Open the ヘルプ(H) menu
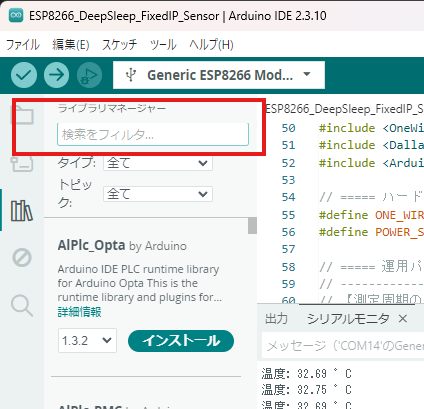 [211, 44]
